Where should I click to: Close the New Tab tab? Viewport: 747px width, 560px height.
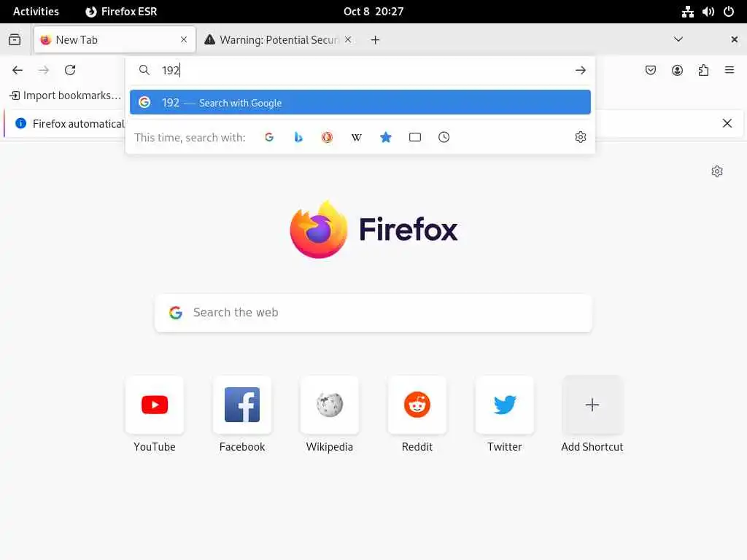[184, 39]
